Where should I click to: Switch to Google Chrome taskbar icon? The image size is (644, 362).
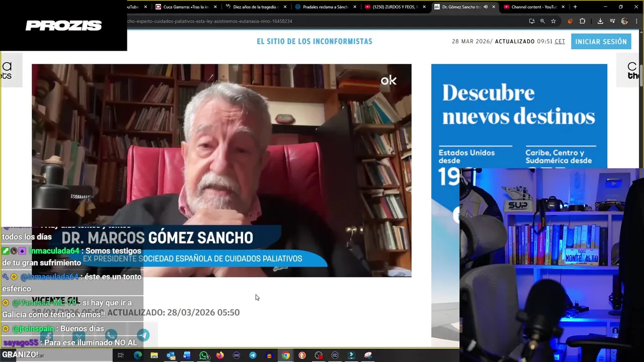pyautogui.click(x=286, y=355)
